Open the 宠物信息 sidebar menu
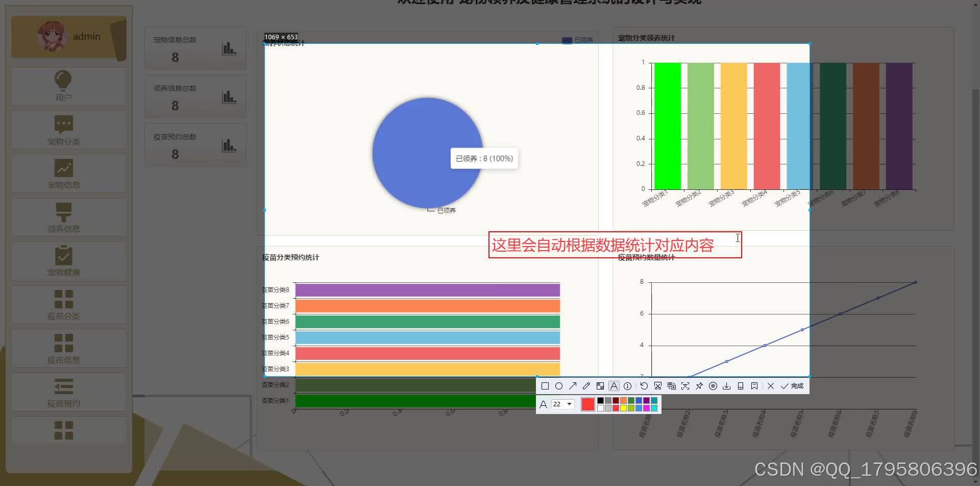980x486 pixels. pyautogui.click(x=68, y=174)
